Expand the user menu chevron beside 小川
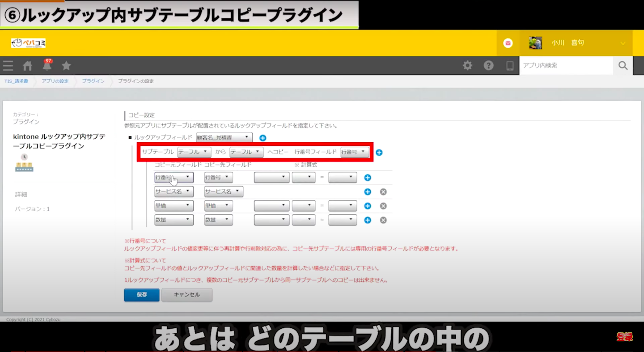The height and width of the screenshot is (352, 644). pos(623,43)
